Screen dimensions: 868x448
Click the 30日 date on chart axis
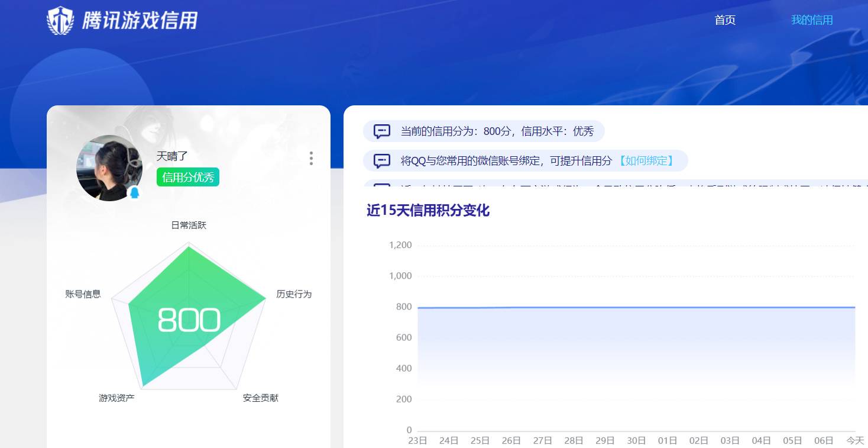(636, 440)
